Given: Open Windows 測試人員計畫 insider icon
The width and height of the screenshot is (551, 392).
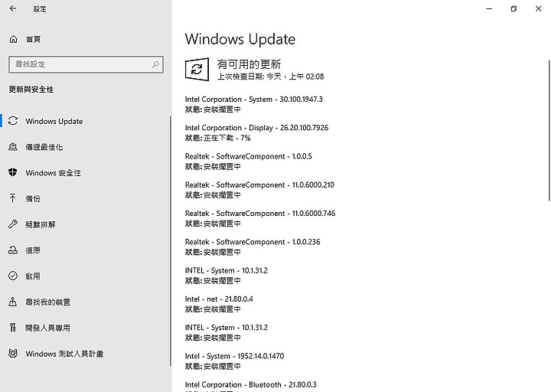Looking at the screenshot, I should [x=13, y=353].
